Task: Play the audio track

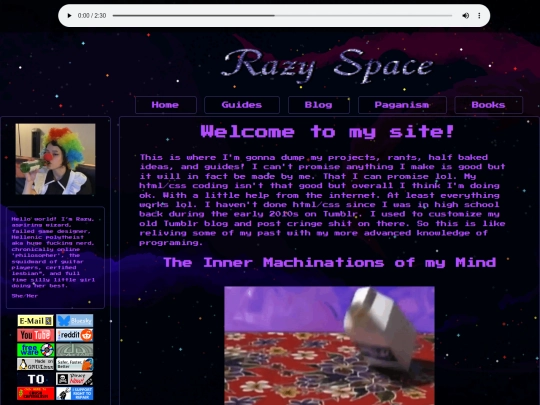Action: point(69,15)
